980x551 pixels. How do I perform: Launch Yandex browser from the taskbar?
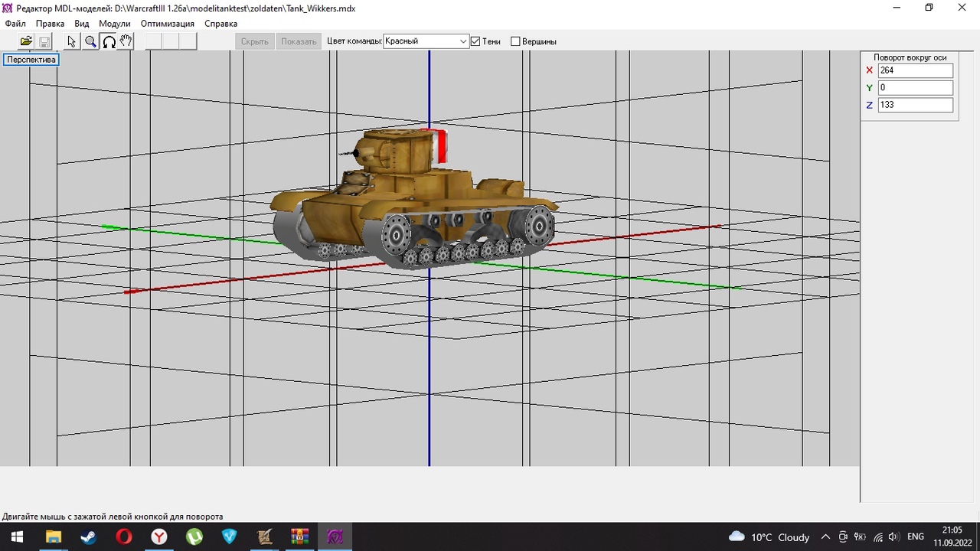pos(158,536)
